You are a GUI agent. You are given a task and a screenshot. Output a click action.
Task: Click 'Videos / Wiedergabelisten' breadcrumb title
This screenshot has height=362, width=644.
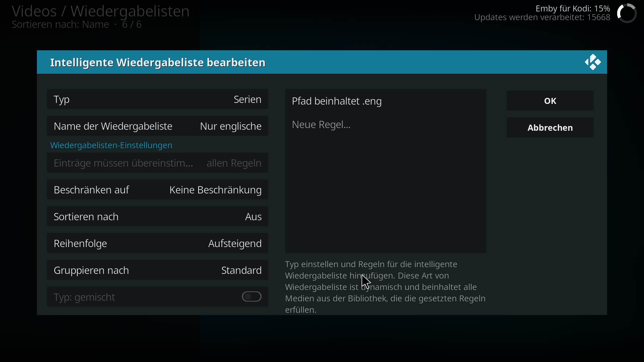pos(101,11)
